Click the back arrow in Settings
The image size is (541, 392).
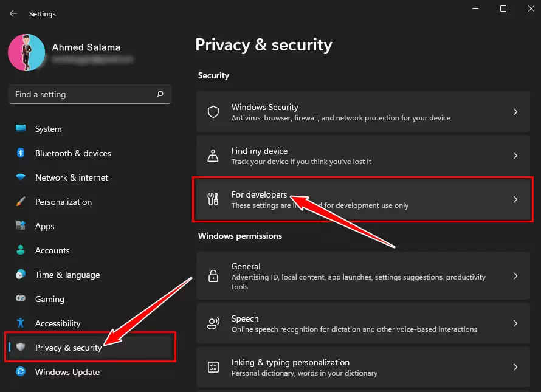click(x=13, y=13)
